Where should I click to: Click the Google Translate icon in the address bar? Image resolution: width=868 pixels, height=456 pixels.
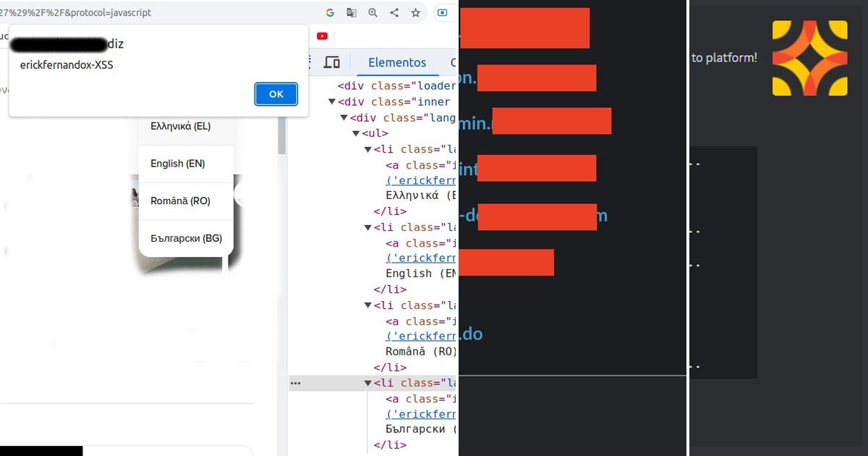[350, 12]
